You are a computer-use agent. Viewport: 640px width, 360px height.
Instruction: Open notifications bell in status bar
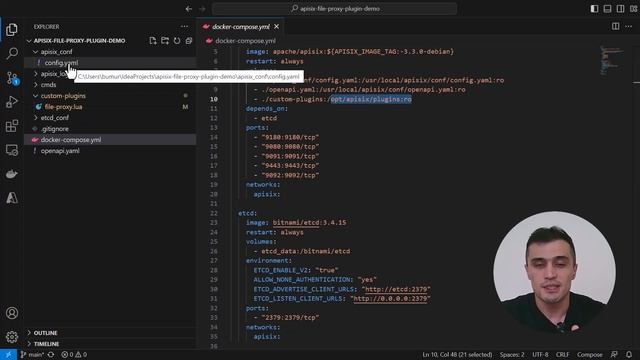629,355
